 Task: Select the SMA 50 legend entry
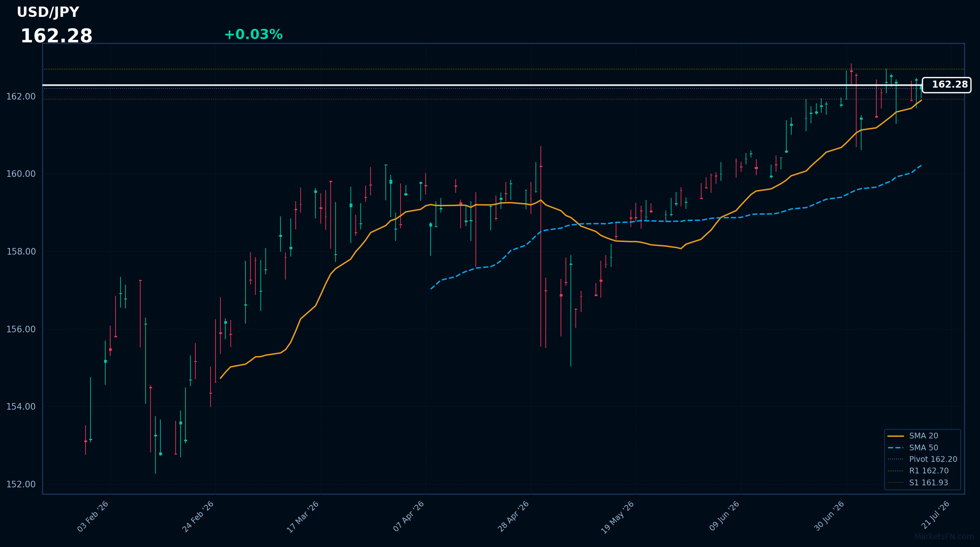pos(913,448)
